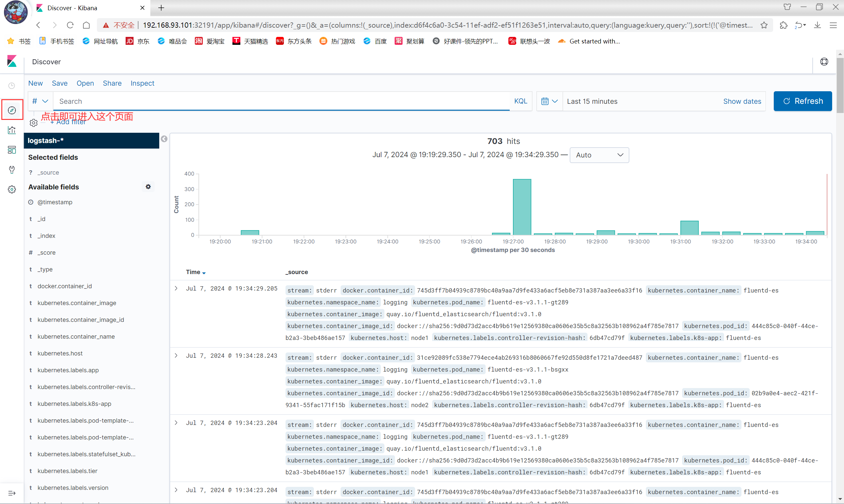Open Available fields settings gear
Image resolution: width=844 pixels, height=504 pixels.
(148, 187)
